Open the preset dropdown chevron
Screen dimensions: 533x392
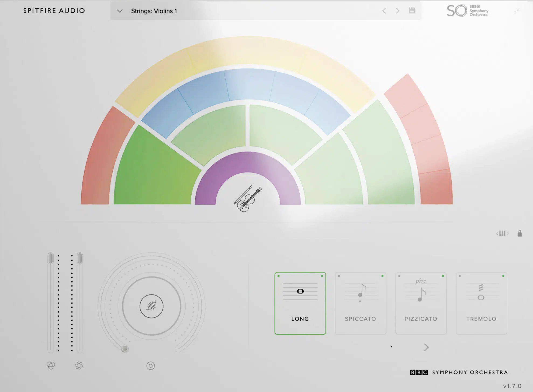pyautogui.click(x=120, y=11)
